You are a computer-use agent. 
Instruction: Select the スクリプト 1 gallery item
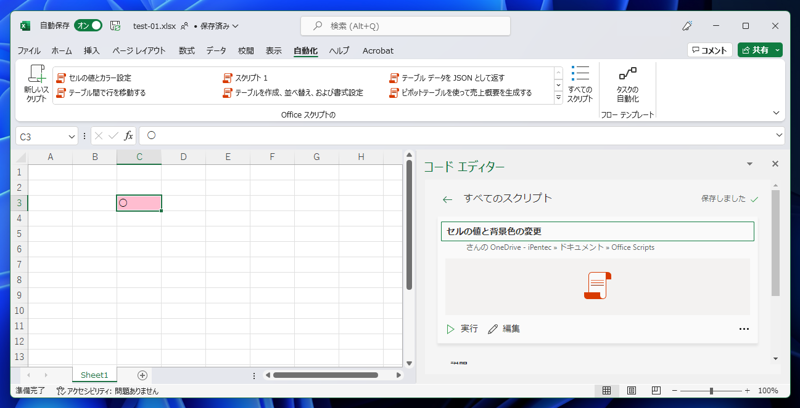[245, 78]
